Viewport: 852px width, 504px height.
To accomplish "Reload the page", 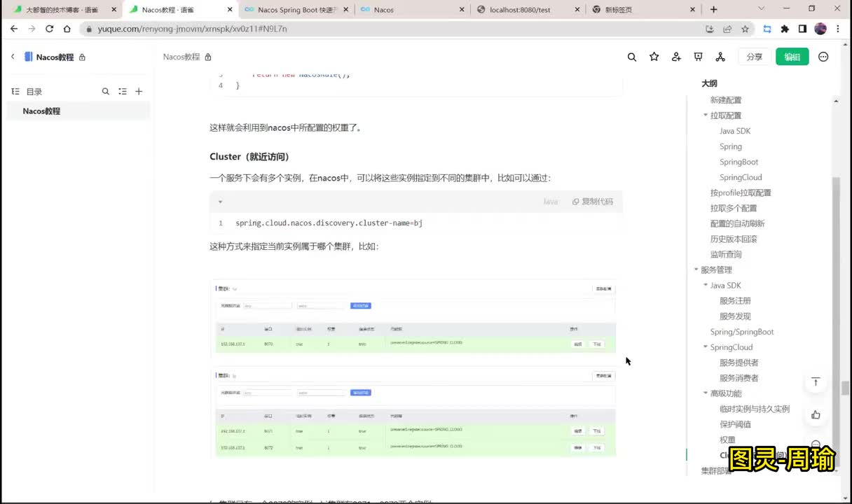I will [x=49, y=29].
